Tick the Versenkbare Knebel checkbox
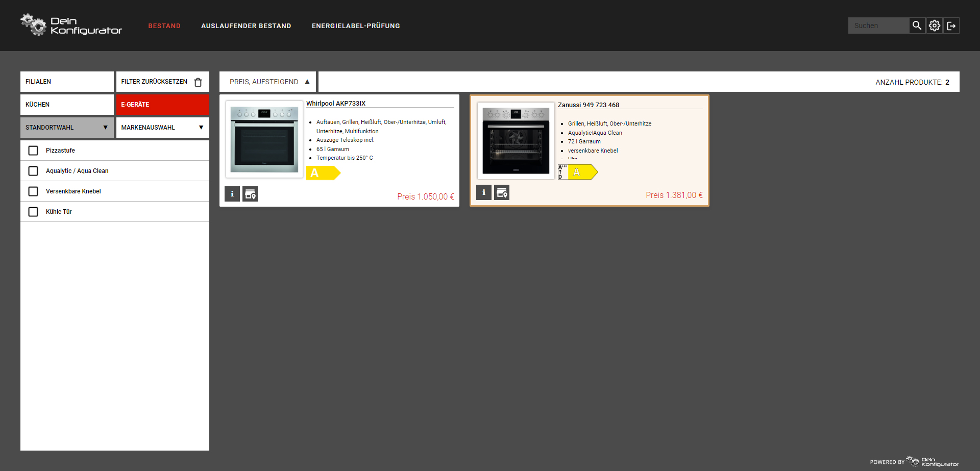Screen dimensions: 980x471 33,191
